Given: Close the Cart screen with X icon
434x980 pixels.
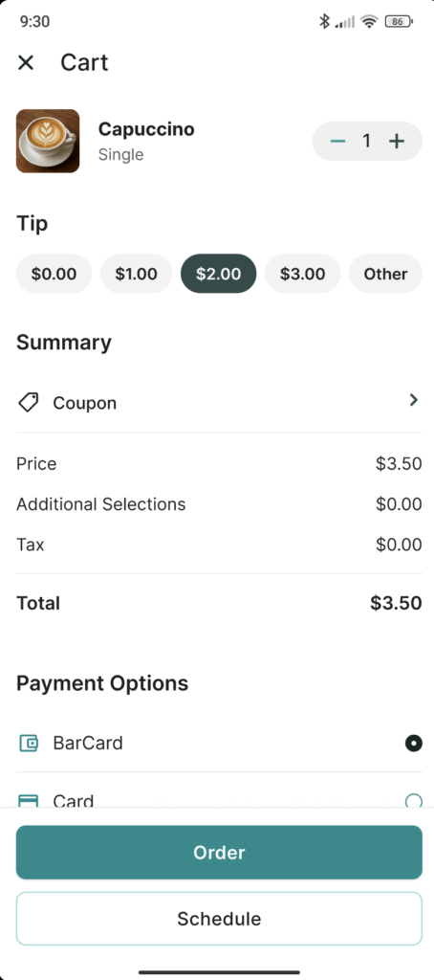Looking at the screenshot, I should tap(26, 62).
